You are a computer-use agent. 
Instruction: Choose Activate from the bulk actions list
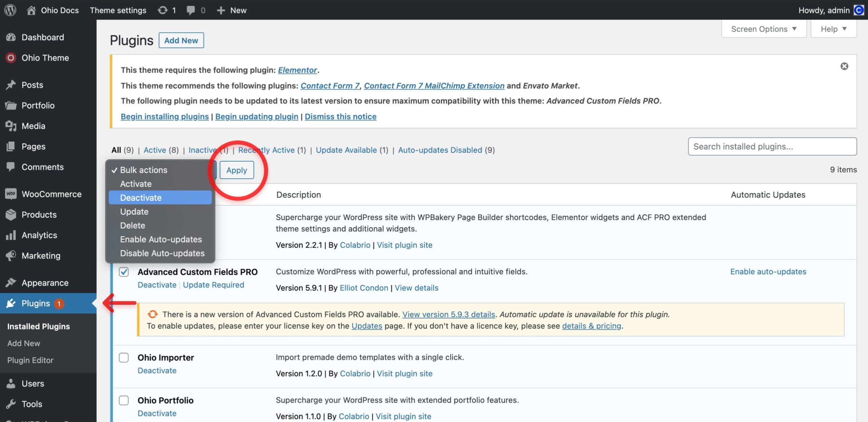tap(160, 184)
